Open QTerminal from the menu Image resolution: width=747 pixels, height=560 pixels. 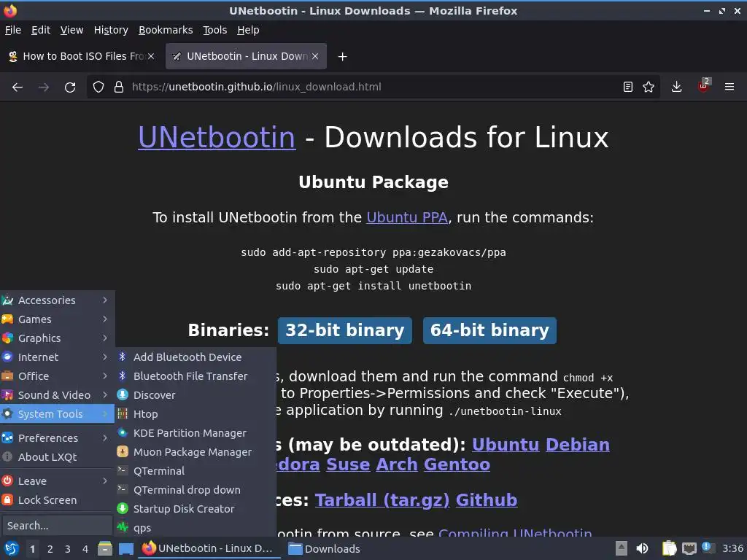(x=196, y=471)
